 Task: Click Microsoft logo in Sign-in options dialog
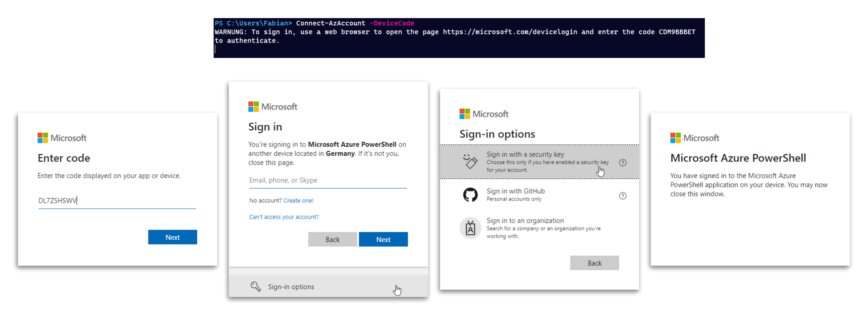click(484, 114)
